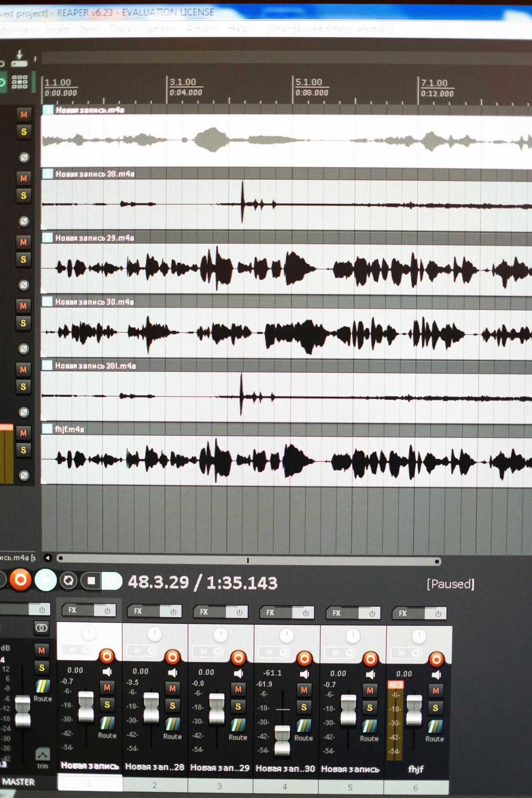Arm record on mixer channel fhjf
Screen dimensions: 532x798
pos(436,659)
